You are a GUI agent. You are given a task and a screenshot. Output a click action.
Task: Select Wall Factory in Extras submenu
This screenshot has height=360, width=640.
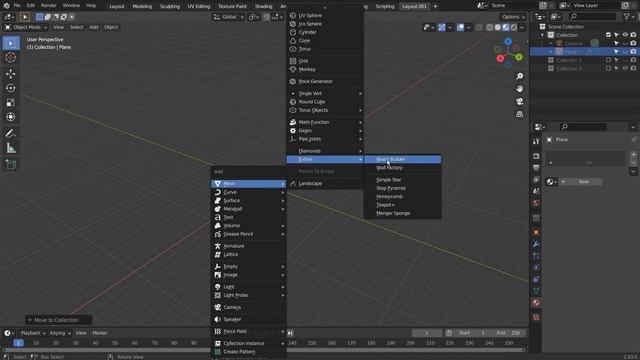click(x=402, y=168)
